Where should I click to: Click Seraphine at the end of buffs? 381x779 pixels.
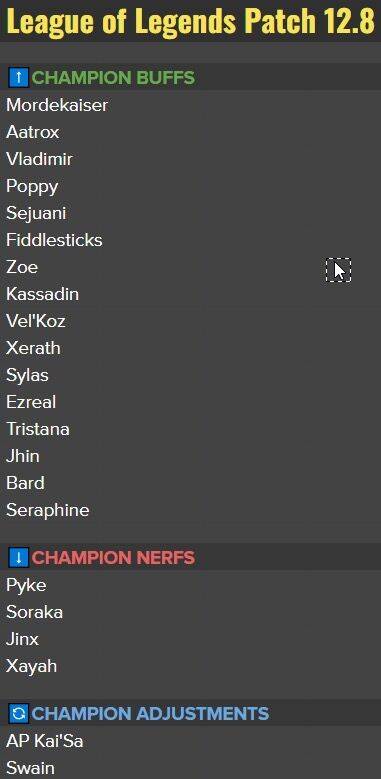(x=48, y=510)
